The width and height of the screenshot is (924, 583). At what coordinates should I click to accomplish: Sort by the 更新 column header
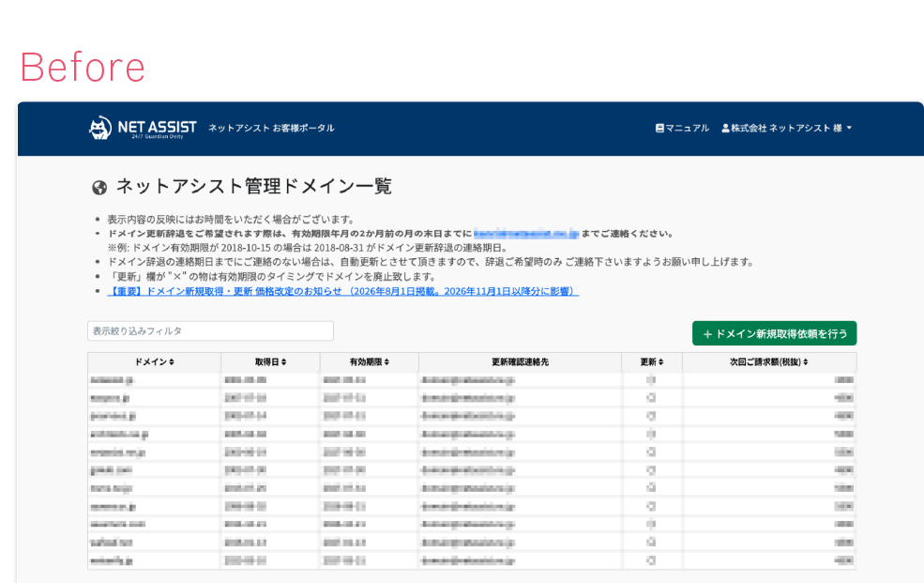[652, 362]
